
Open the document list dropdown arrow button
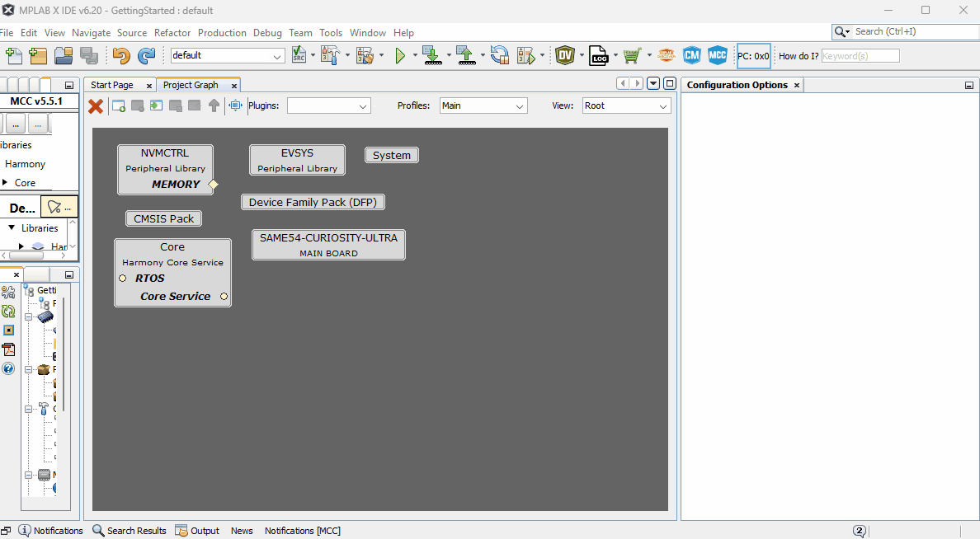click(653, 84)
